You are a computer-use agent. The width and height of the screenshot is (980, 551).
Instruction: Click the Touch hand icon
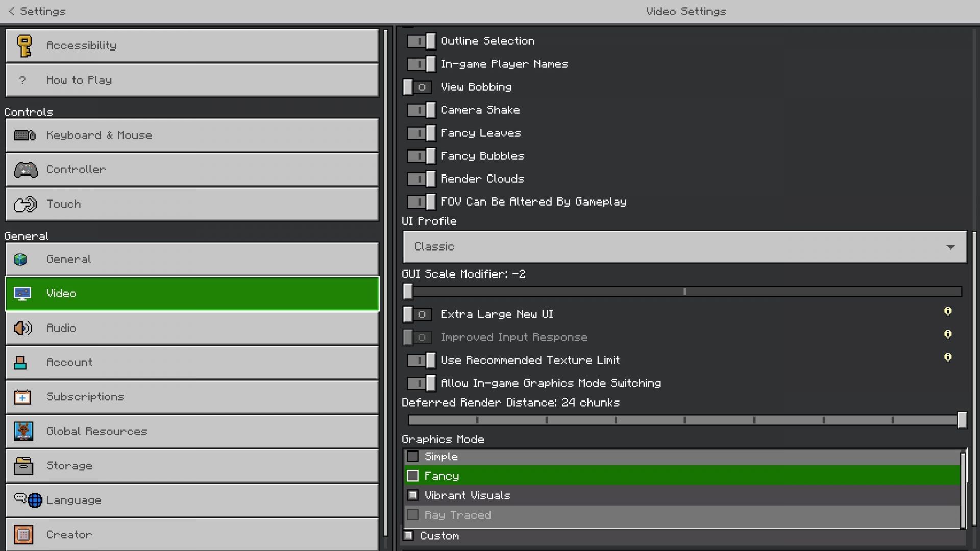click(25, 204)
